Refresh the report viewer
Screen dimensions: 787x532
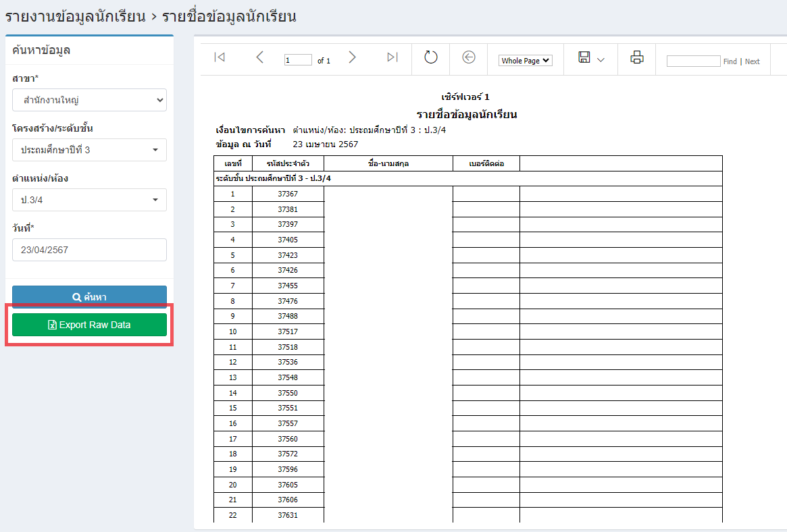tap(430, 57)
